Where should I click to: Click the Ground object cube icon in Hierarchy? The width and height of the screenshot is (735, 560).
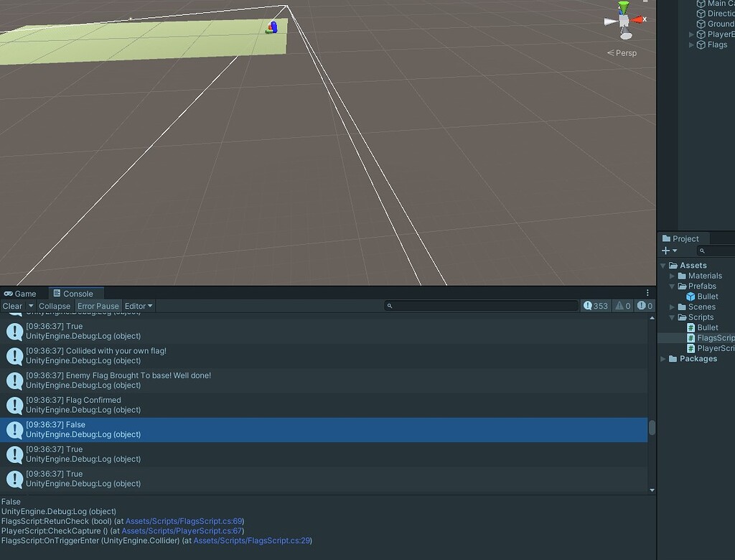[x=701, y=24]
